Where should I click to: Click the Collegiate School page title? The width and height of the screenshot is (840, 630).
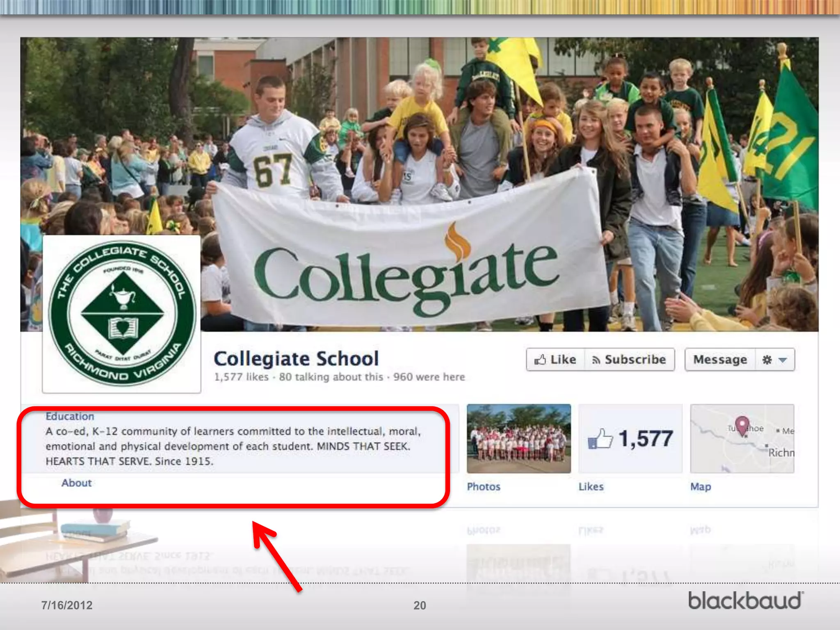(296, 358)
